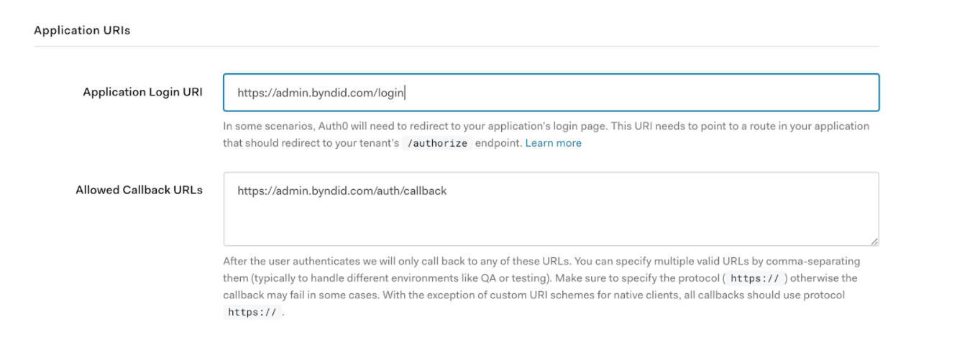Select the Application URIs section heading

[82, 30]
